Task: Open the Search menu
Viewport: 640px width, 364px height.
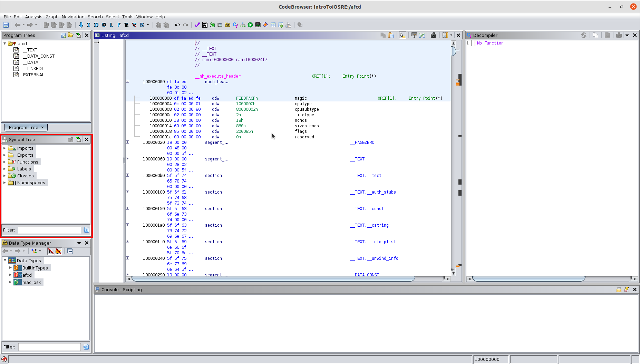Action: pyautogui.click(x=95, y=17)
